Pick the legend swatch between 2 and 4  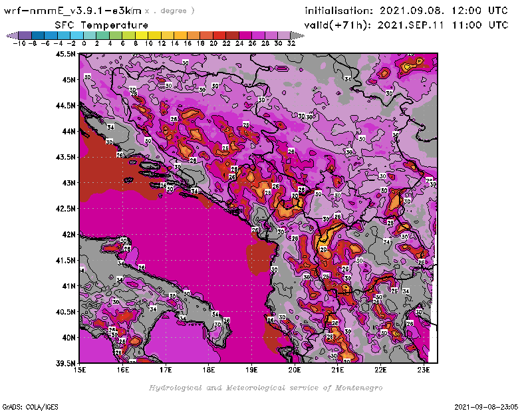[x=102, y=35]
